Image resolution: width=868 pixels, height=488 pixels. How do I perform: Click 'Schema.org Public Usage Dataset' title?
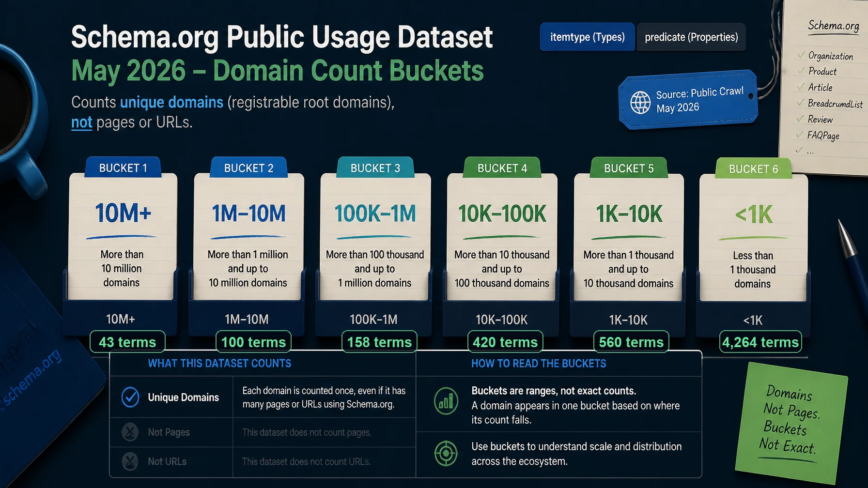pyautogui.click(x=282, y=37)
